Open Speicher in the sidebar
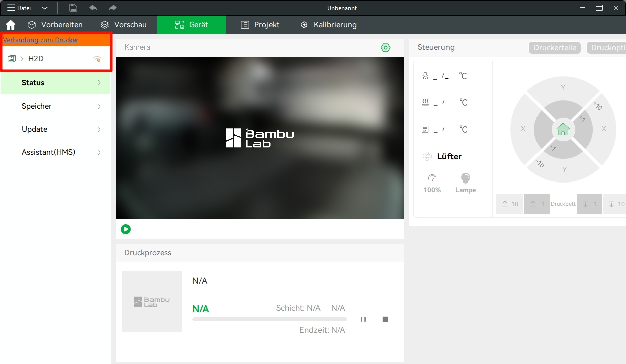Image resolution: width=626 pixels, height=364 pixels. point(55,106)
